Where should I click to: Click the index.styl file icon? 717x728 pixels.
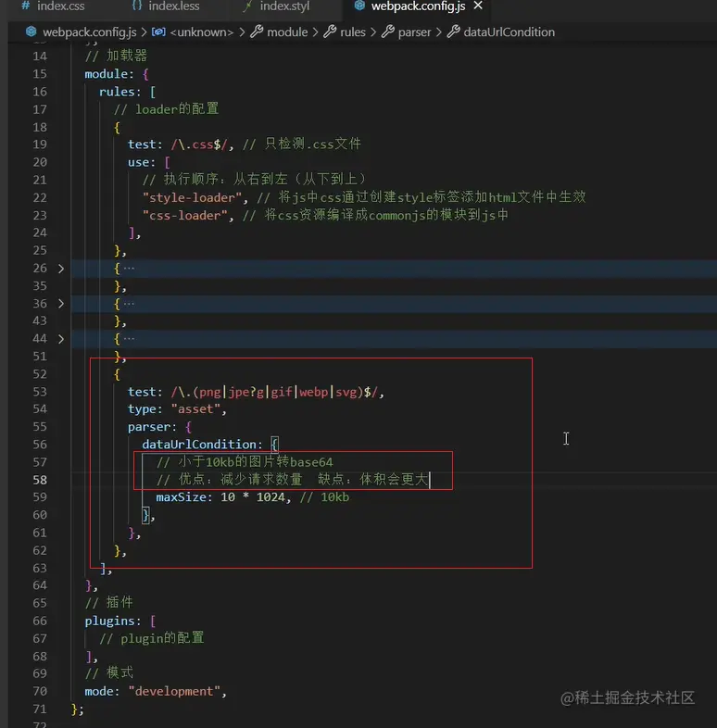point(248,6)
